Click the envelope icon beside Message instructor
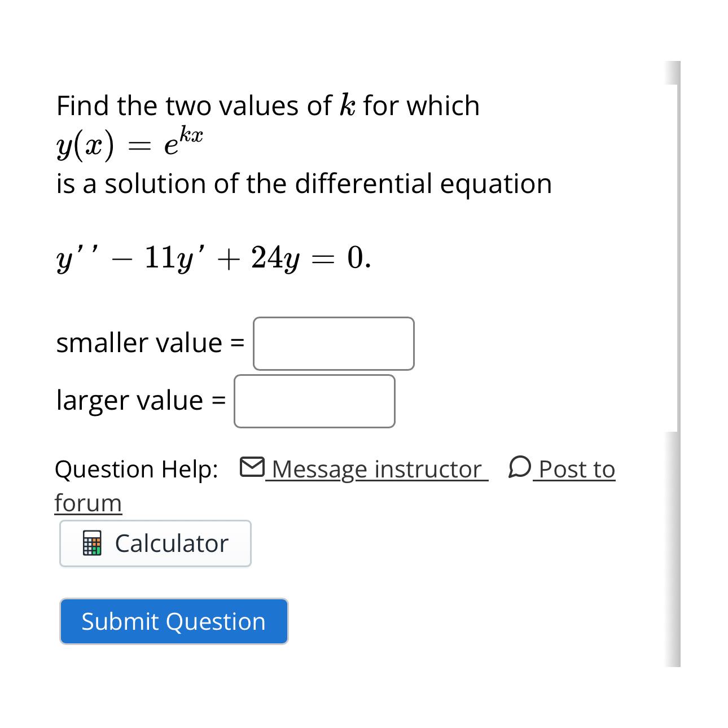728x728 pixels. 252,467
